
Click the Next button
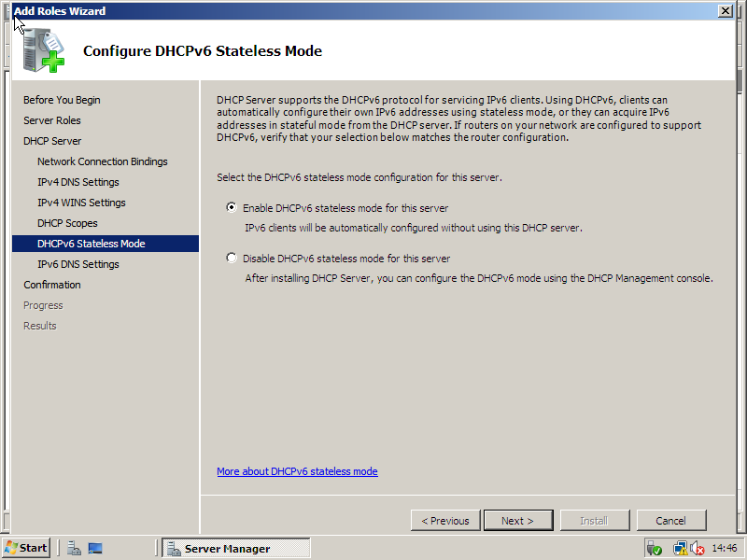pyautogui.click(x=517, y=521)
